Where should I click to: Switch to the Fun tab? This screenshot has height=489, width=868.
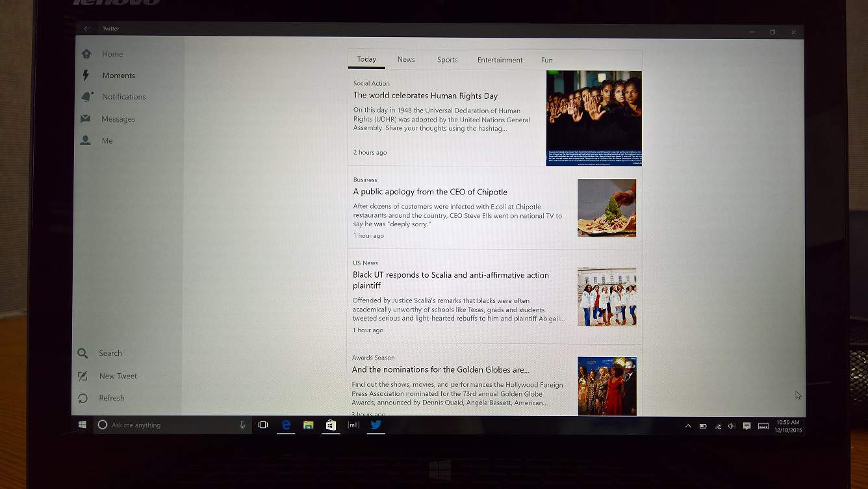tap(547, 60)
